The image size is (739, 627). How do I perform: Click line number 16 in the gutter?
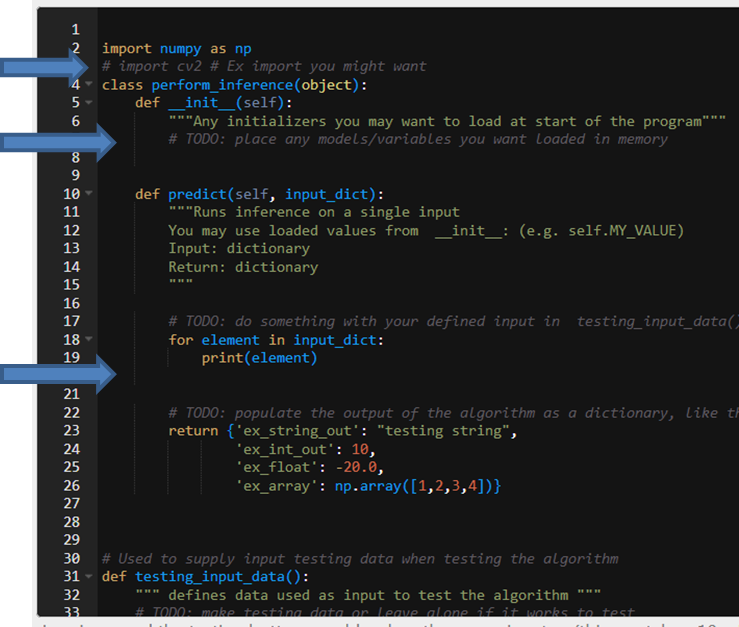click(72, 303)
